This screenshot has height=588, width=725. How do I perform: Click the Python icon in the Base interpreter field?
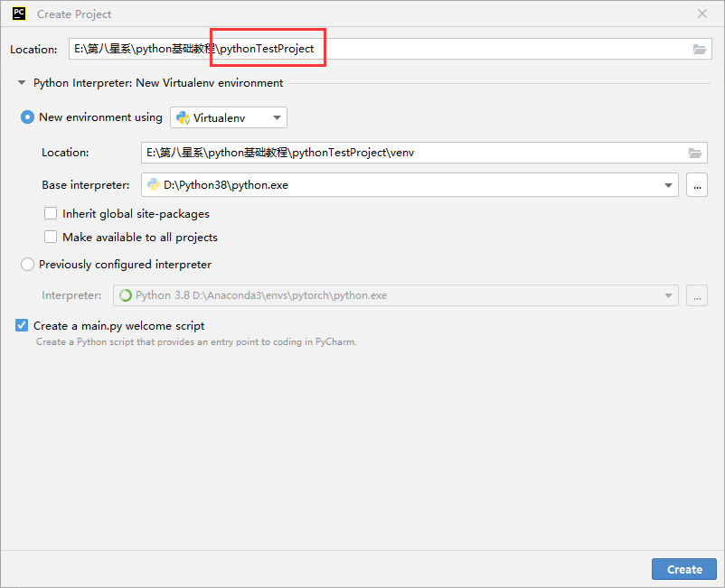[x=154, y=185]
